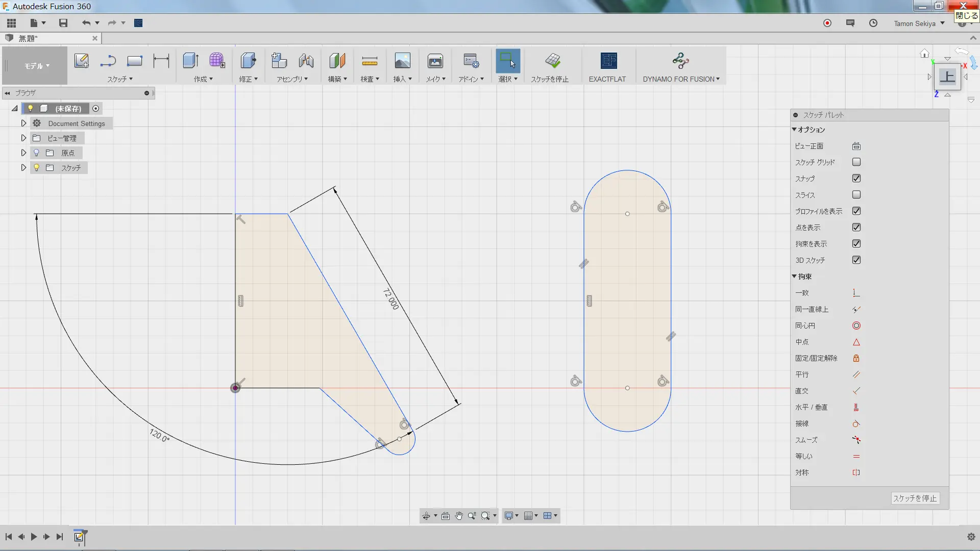Image resolution: width=980 pixels, height=551 pixels.
Task: Click the Create Sketch toolbar icon
Action: coord(82,61)
